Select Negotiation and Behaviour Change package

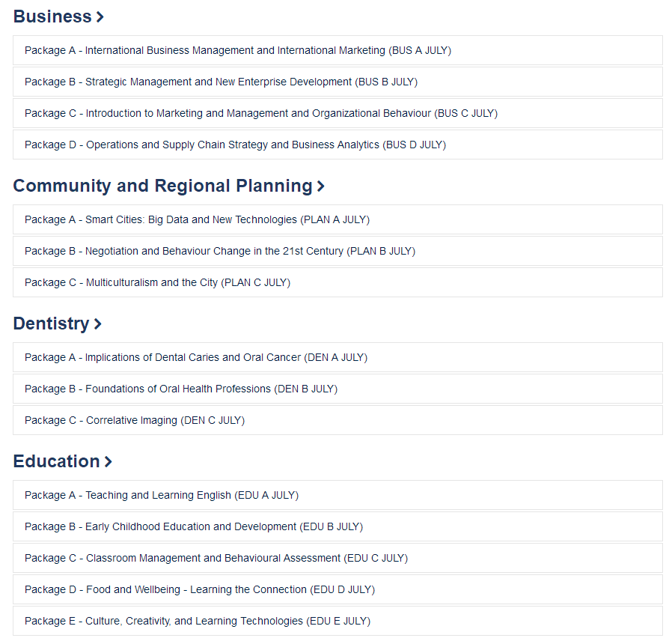[337, 252]
